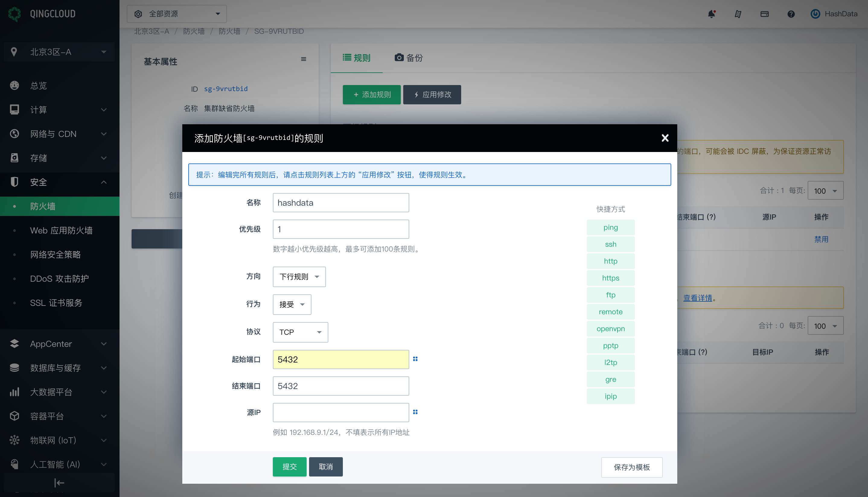The image size is (868, 497).
Task: Select DDoS 攻击防护 in the sidebar
Action: 60,279
